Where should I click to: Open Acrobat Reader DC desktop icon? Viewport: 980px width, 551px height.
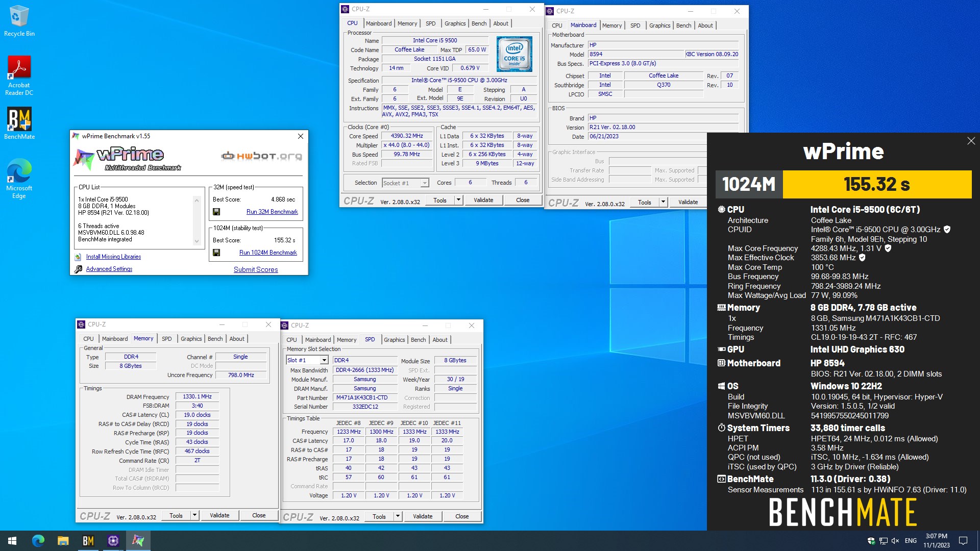[19, 76]
